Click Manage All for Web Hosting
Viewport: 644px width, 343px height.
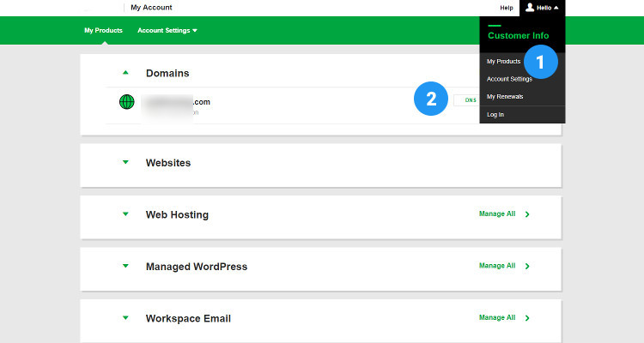497,214
